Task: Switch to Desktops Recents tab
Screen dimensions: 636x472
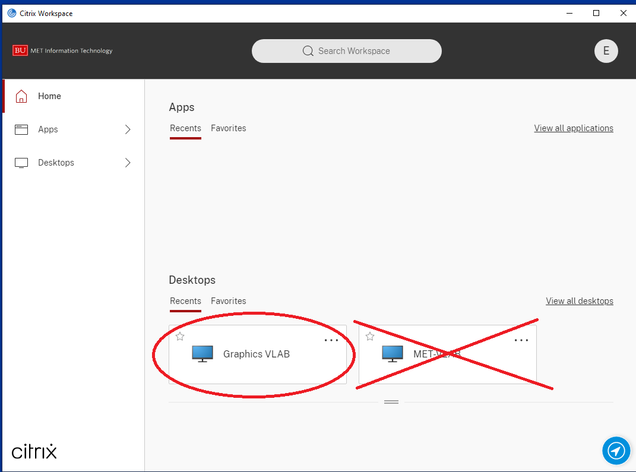Action: [185, 301]
